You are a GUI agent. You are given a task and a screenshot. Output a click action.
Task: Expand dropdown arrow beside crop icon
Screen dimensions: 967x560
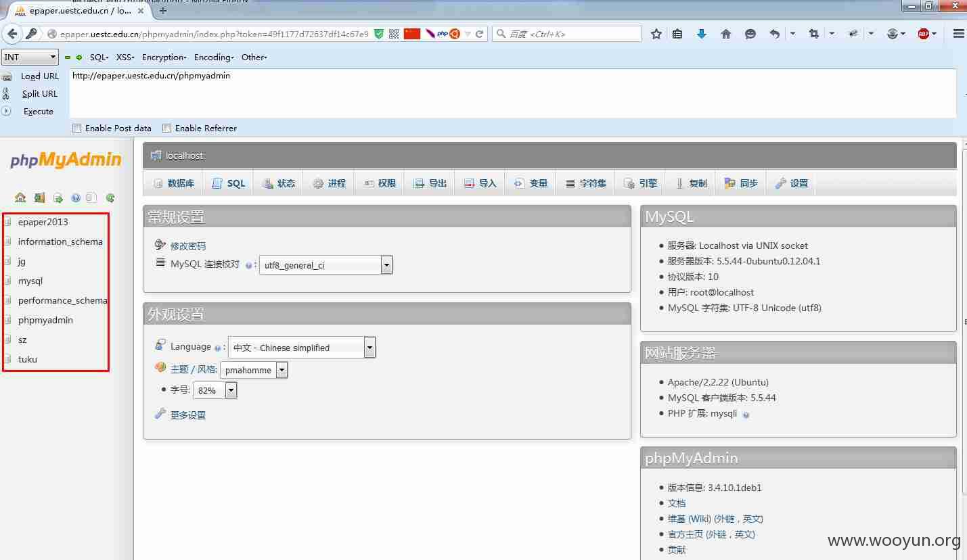832,34
